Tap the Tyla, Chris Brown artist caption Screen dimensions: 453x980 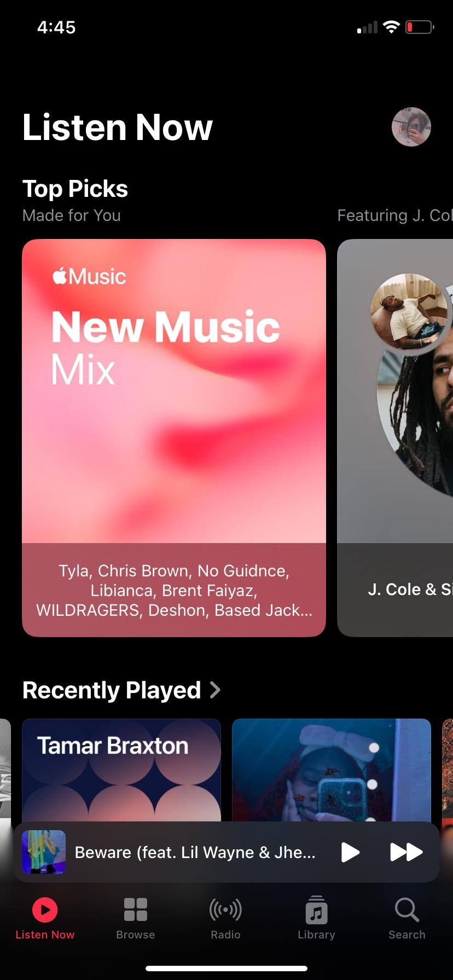[x=174, y=591]
